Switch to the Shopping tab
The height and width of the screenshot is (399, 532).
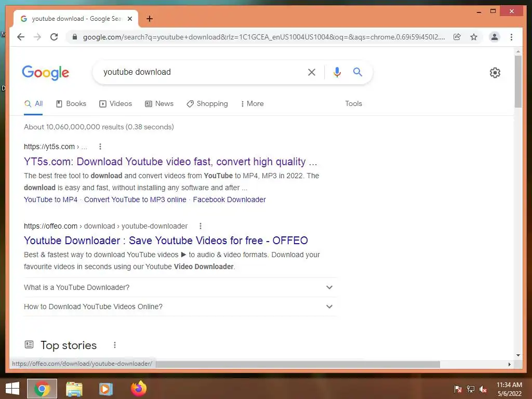click(x=207, y=104)
